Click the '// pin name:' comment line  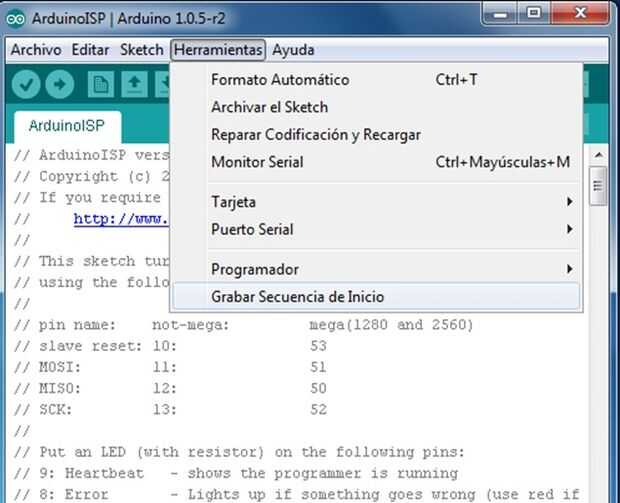point(244,325)
